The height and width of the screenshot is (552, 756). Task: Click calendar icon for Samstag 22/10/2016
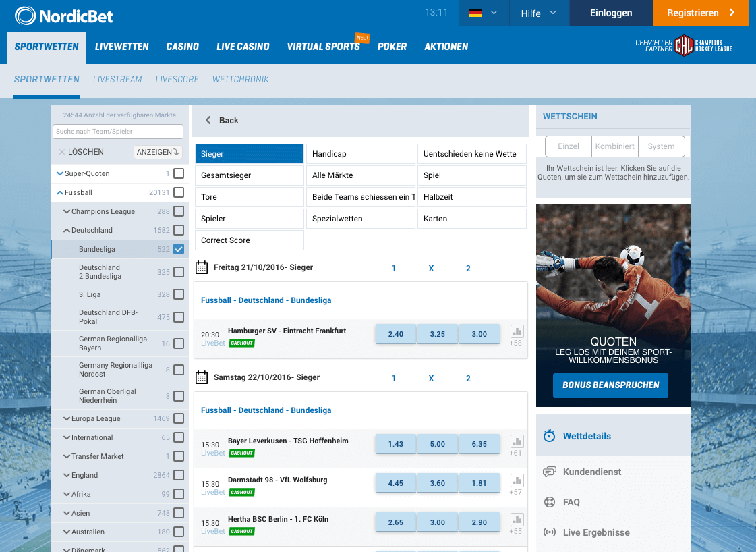coord(202,377)
